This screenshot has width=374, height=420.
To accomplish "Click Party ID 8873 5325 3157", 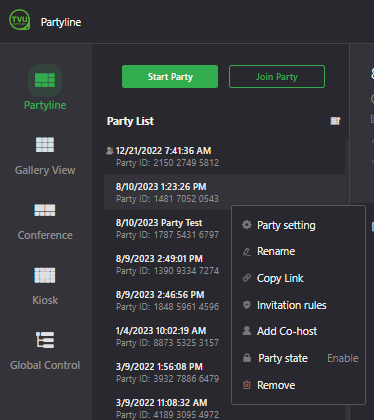I will click(x=167, y=343).
